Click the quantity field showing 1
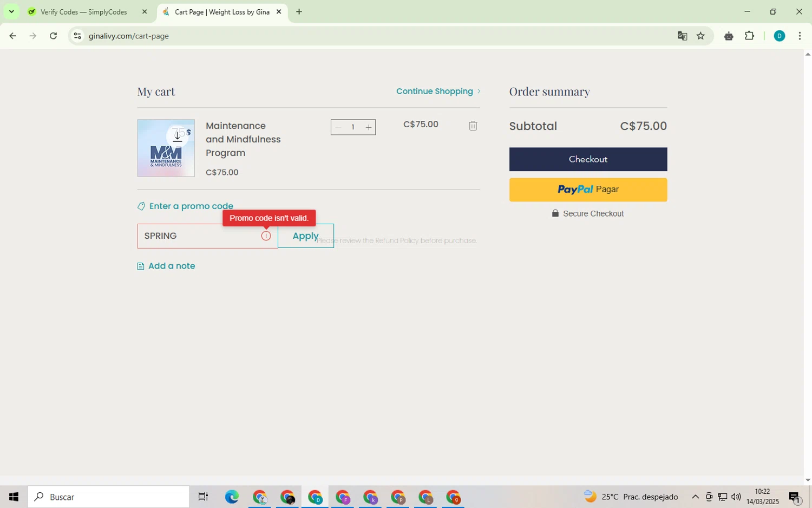Viewport: 812px width, 508px height. click(x=353, y=127)
